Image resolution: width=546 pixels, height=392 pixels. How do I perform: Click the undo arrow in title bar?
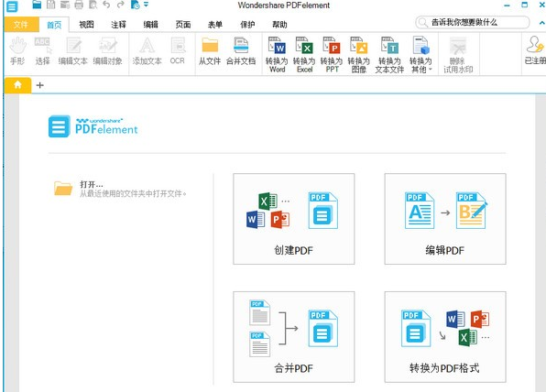point(106,5)
